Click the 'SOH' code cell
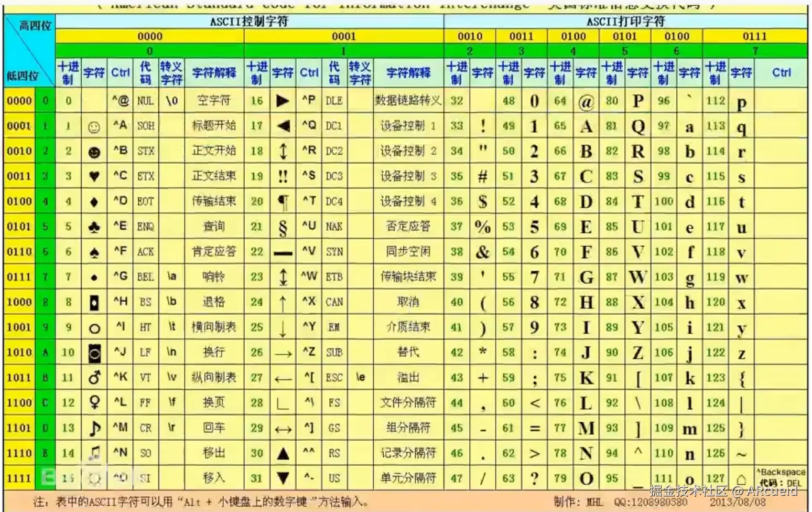812x512 pixels. pos(145,126)
